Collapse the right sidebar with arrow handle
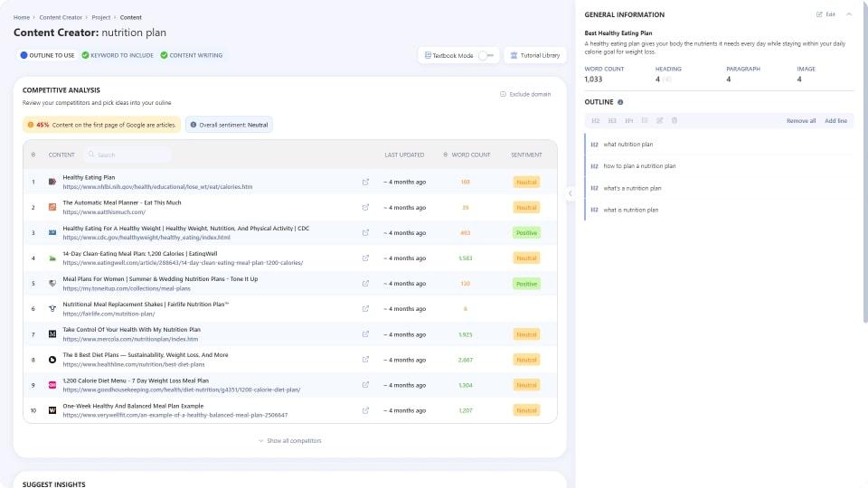The height and width of the screenshot is (488, 868). pos(570,193)
